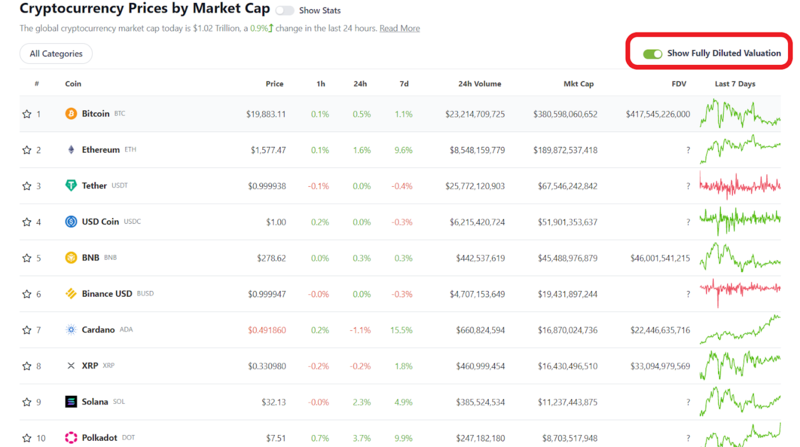Click the Polkadot pink logo icon
The image size is (800, 447).
click(71, 437)
